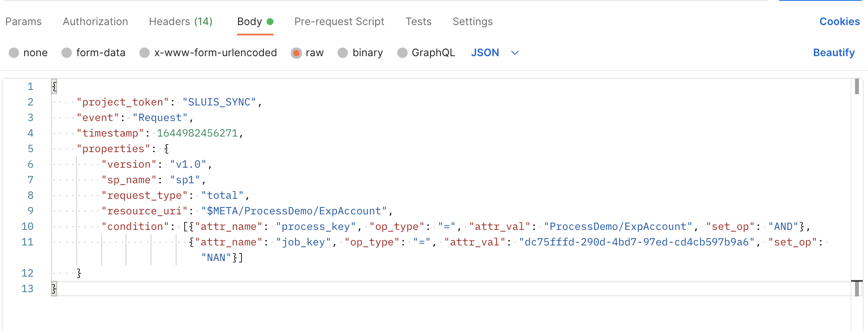Open the JSON format dropdown
868x331 pixels.
coord(495,53)
